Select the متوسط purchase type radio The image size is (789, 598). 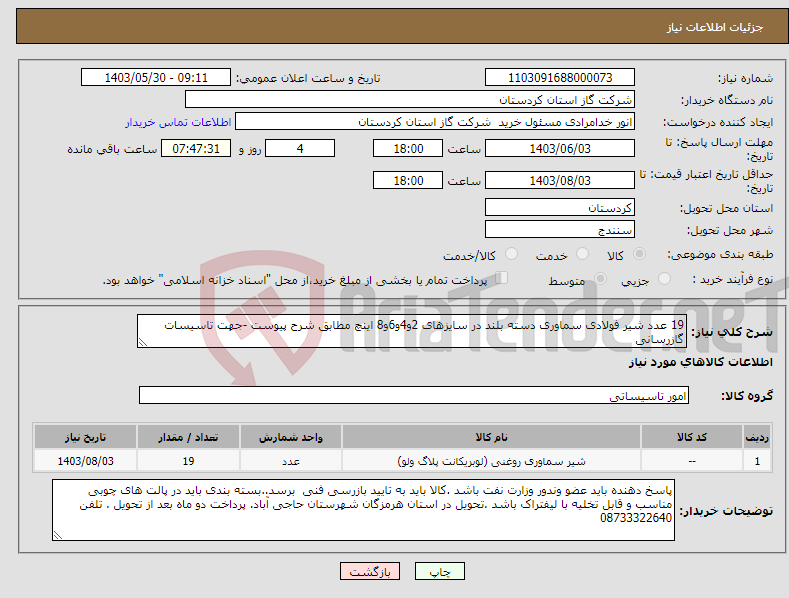[600, 278]
